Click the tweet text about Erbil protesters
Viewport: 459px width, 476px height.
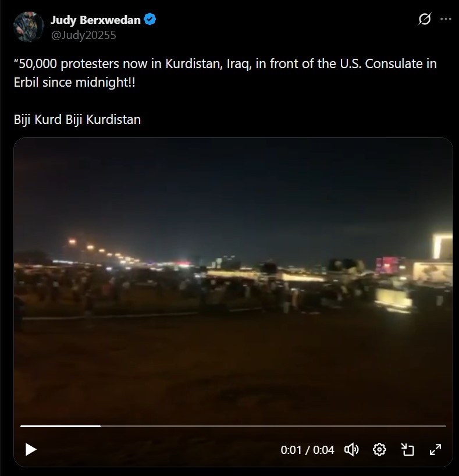click(x=225, y=73)
